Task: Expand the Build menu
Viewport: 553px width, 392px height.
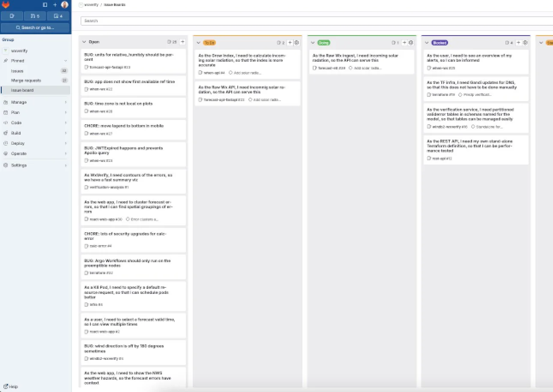Action: tap(35, 133)
